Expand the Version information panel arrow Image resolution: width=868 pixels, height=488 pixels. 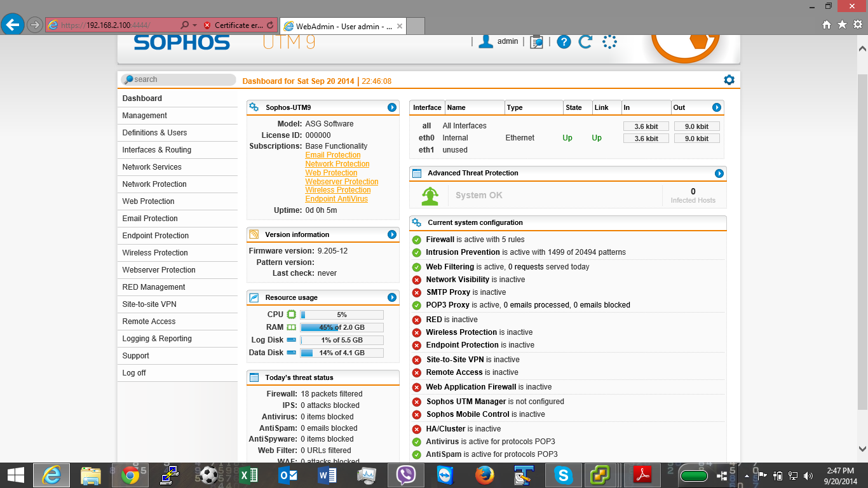coord(392,234)
